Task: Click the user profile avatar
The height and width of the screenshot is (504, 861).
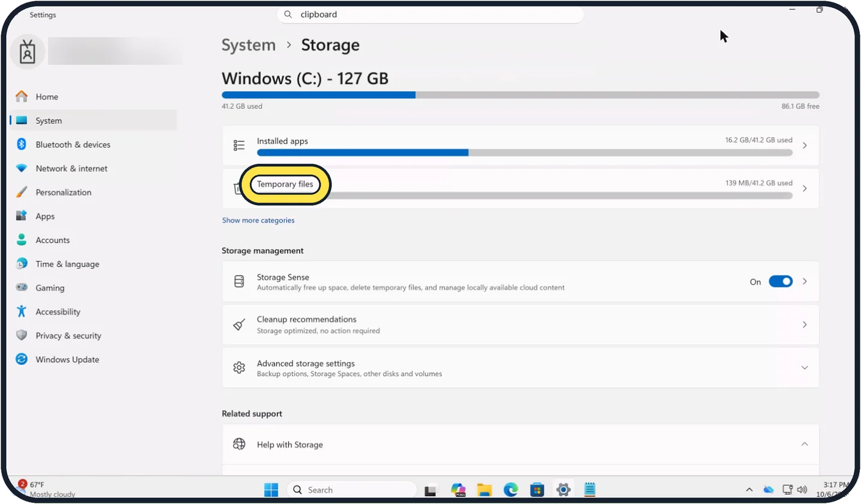Action: 28,52
